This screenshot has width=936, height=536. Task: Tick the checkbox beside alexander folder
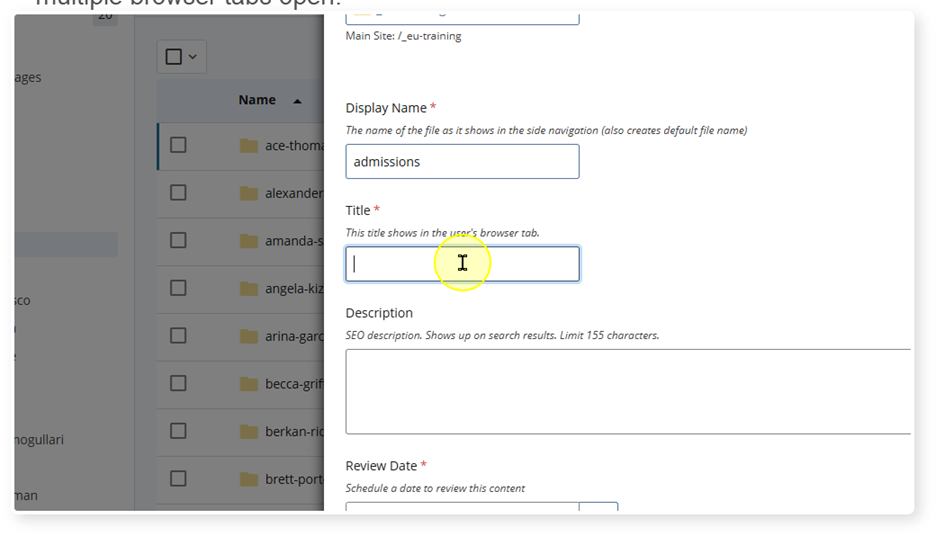(x=178, y=193)
